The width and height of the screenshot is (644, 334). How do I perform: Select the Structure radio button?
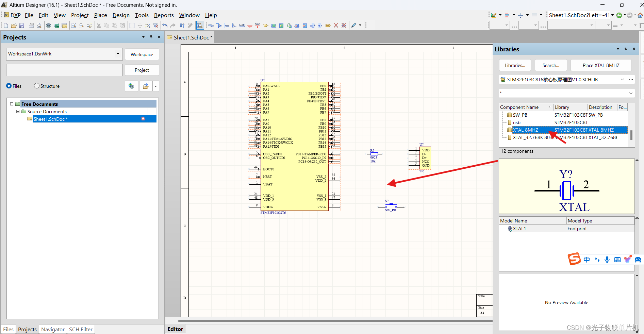[x=37, y=86]
